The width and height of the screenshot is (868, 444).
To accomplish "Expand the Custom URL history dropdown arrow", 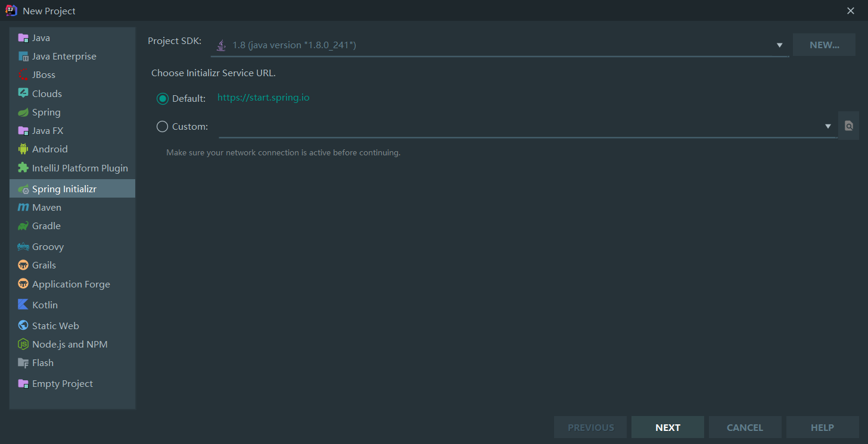I will [827, 126].
